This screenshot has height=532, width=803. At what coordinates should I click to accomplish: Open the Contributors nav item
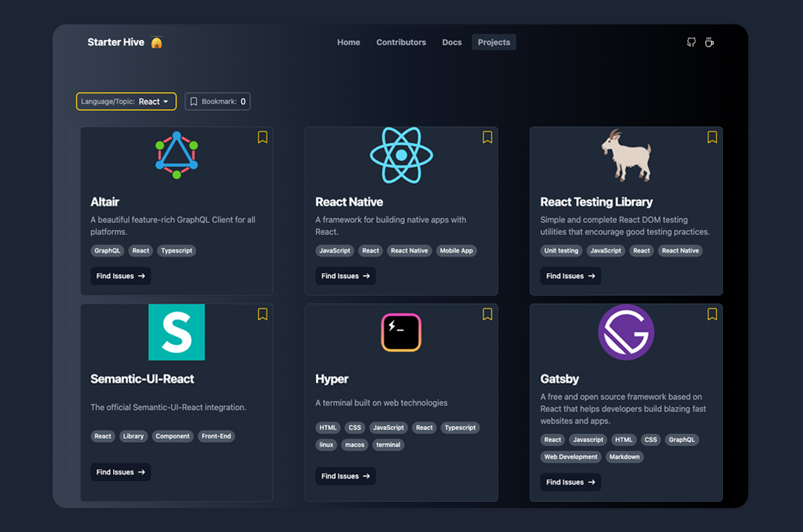tap(401, 42)
